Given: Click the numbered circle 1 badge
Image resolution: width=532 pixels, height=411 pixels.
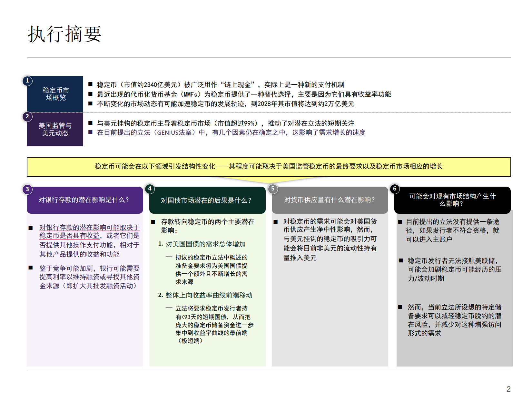Looking at the screenshot, I should coord(27,81).
